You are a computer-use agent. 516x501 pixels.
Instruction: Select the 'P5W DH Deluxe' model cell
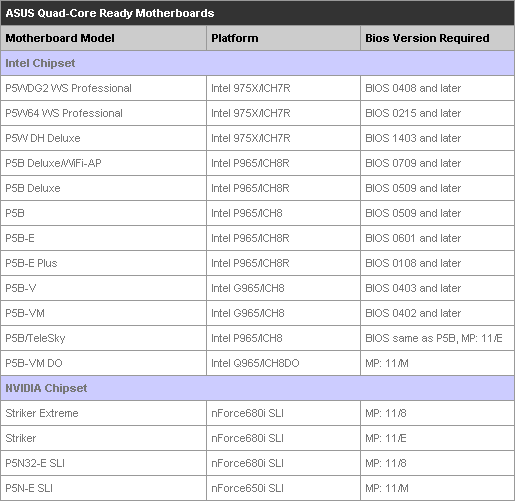pyautogui.click(x=103, y=138)
